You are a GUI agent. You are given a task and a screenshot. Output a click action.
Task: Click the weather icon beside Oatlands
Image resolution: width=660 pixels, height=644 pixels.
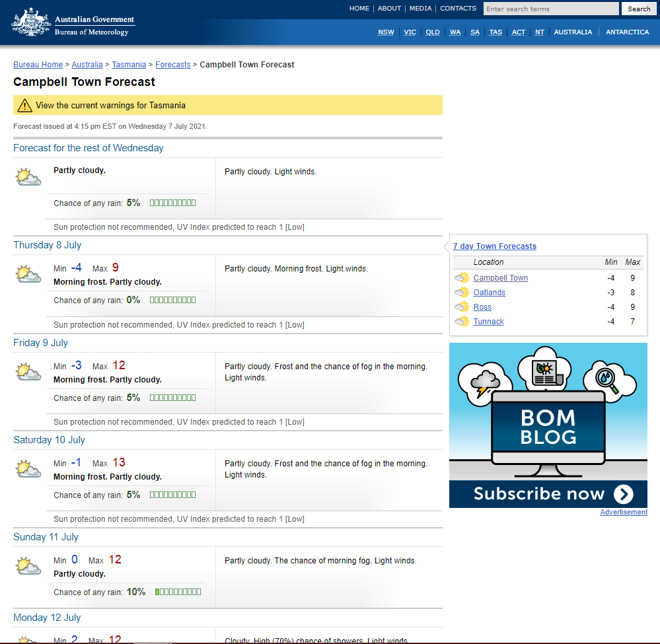[x=461, y=293]
